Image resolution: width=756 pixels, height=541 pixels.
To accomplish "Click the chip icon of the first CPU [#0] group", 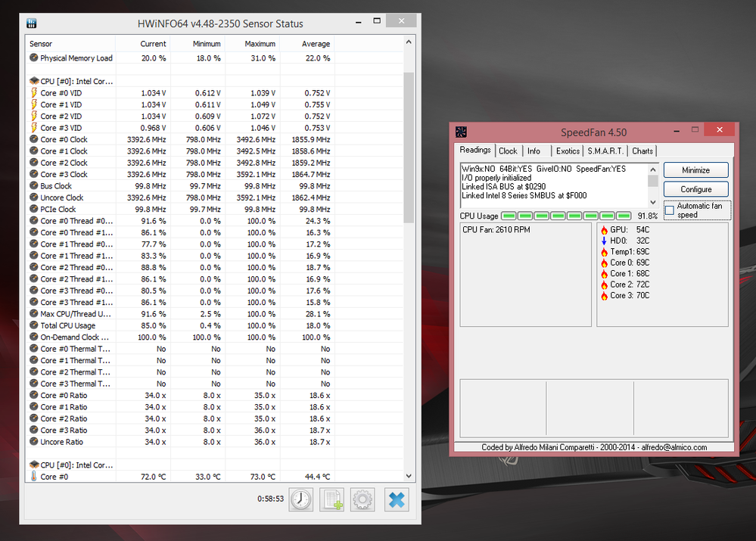I will point(34,81).
